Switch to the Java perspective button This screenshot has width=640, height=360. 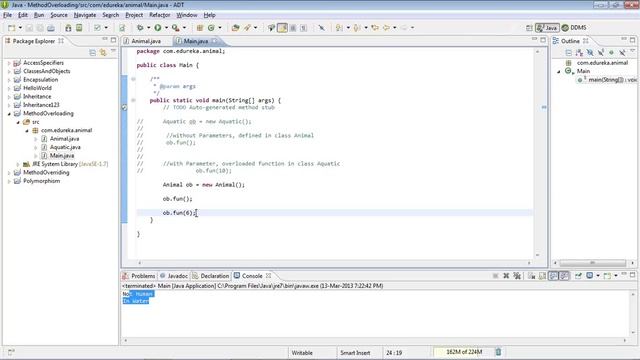[547, 28]
